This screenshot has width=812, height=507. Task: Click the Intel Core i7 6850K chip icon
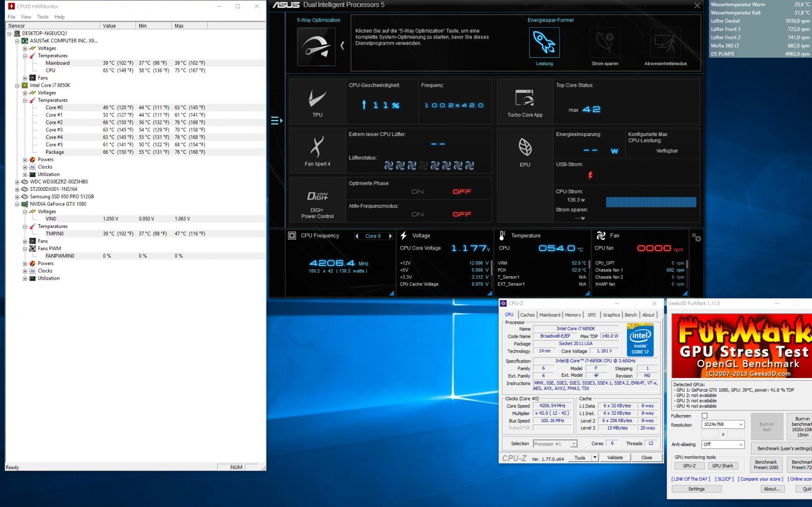point(25,85)
